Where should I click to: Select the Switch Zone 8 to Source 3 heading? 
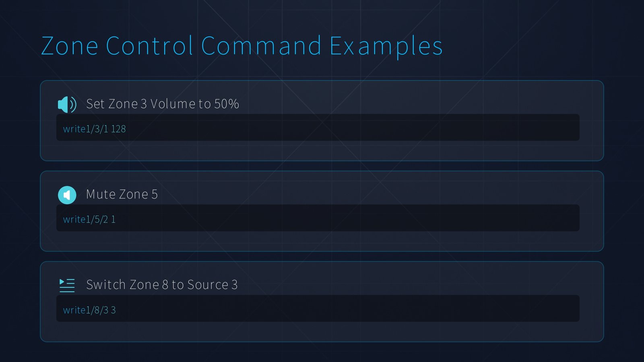162,285
